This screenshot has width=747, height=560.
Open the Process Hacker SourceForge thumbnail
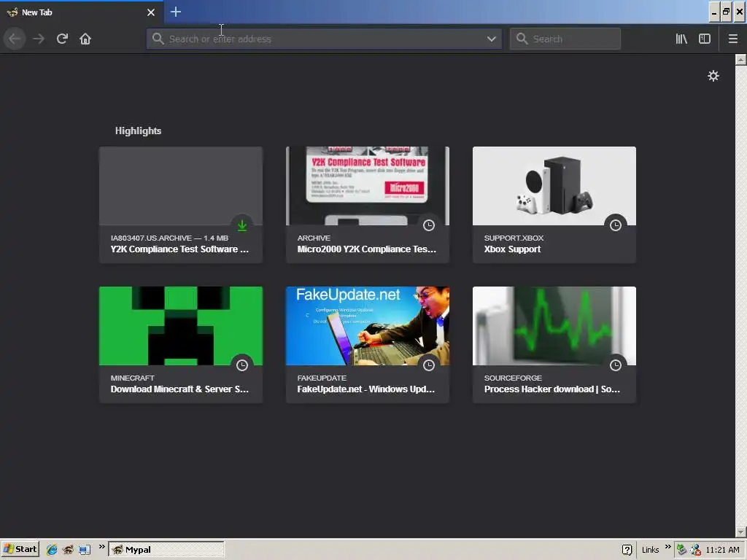pos(554,326)
